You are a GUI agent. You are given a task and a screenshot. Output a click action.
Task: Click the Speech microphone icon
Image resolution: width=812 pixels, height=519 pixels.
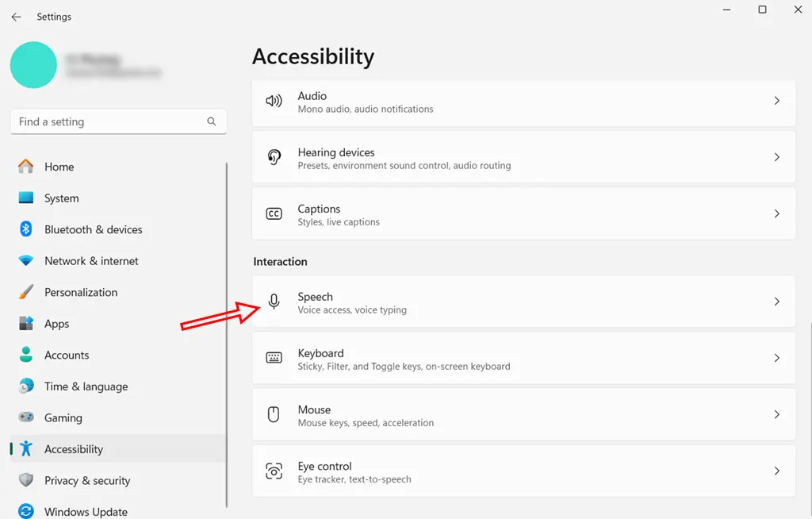(x=274, y=302)
